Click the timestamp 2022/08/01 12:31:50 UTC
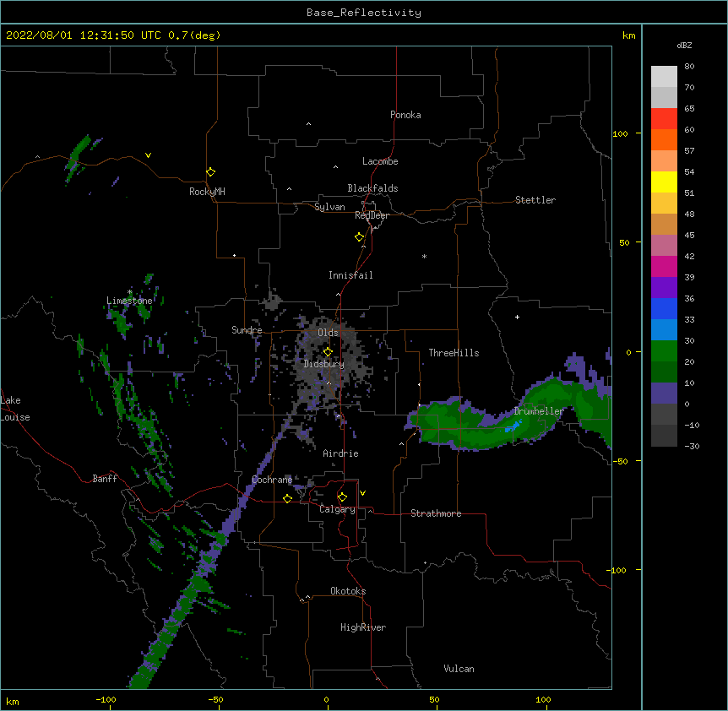728x711 pixels. [84, 35]
